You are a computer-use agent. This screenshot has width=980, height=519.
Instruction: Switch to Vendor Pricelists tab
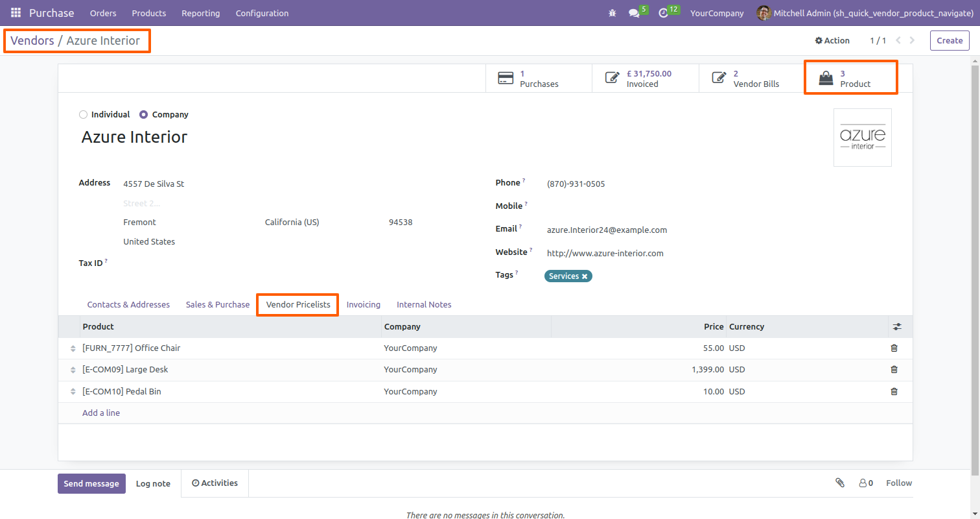298,305
